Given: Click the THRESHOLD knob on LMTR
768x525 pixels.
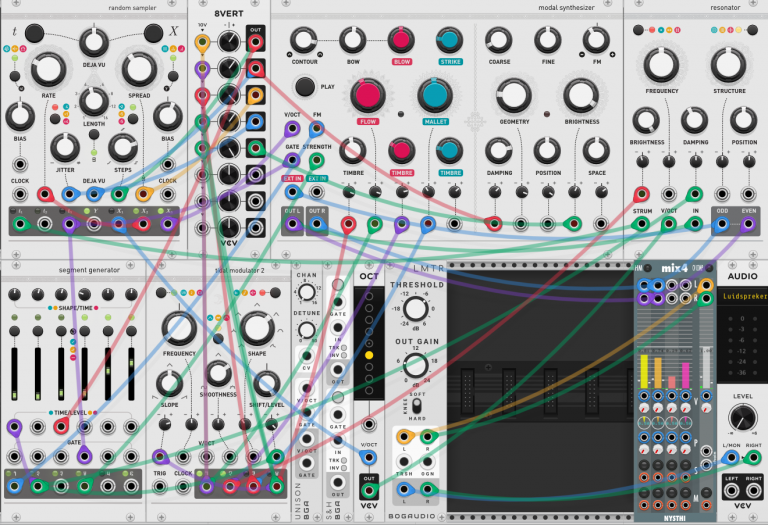Looking at the screenshot, I should click(x=415, y=309).
